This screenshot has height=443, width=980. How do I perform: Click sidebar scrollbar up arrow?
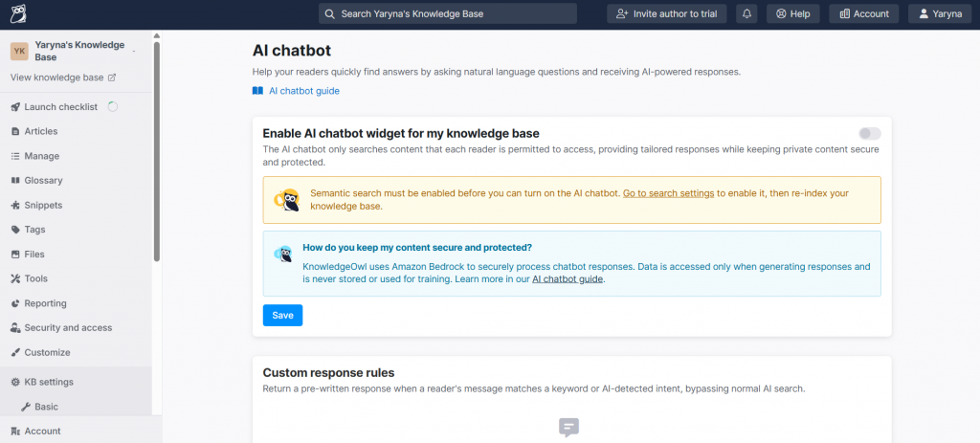(x=157, y=35)
